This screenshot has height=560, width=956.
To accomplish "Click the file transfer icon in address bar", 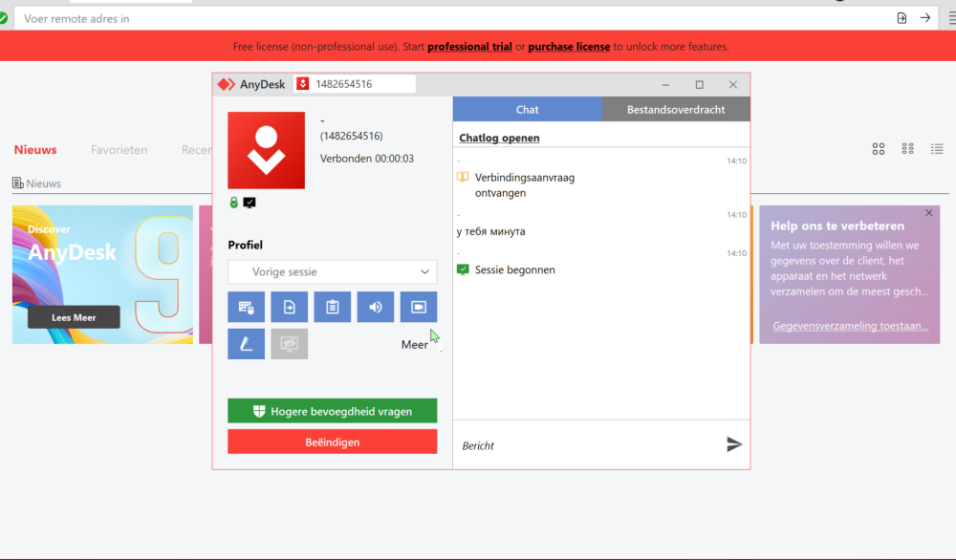I will (x=902, y=18).
